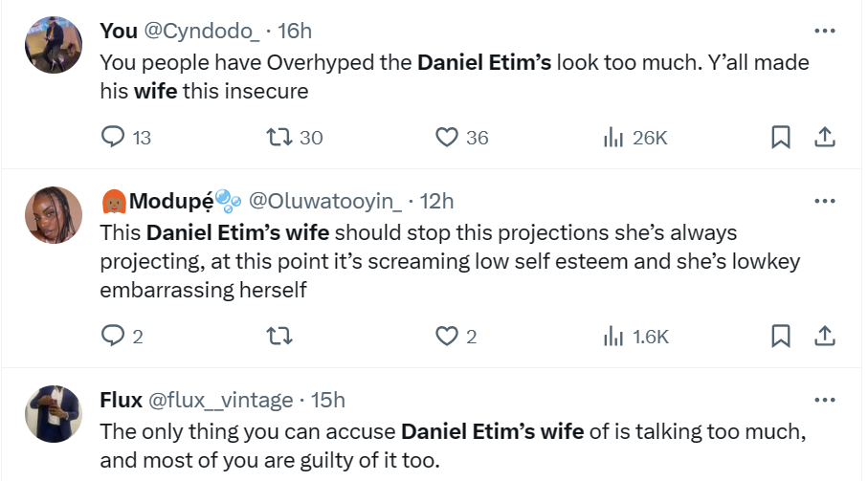Open more options on Cyndodo_ tweet

[x=824, y=31]
